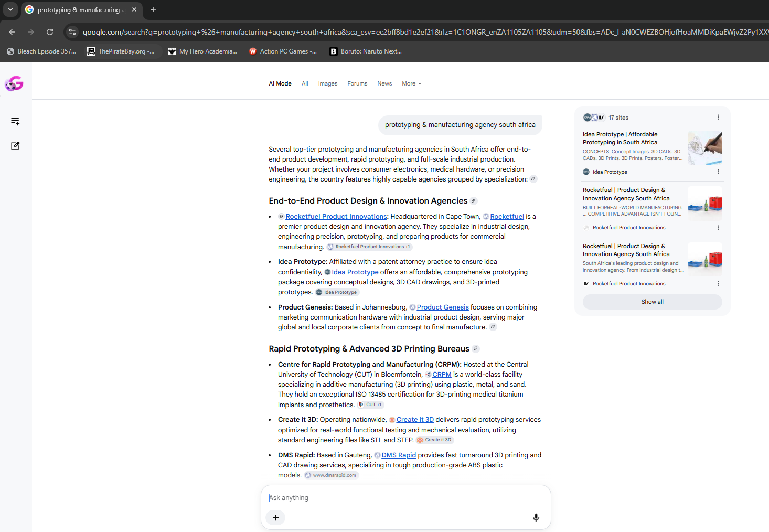The height and width of the screenshot is (532, 769).
Task: Open the underlined DMS Rapid link
Action: click(x=399, y=455)
